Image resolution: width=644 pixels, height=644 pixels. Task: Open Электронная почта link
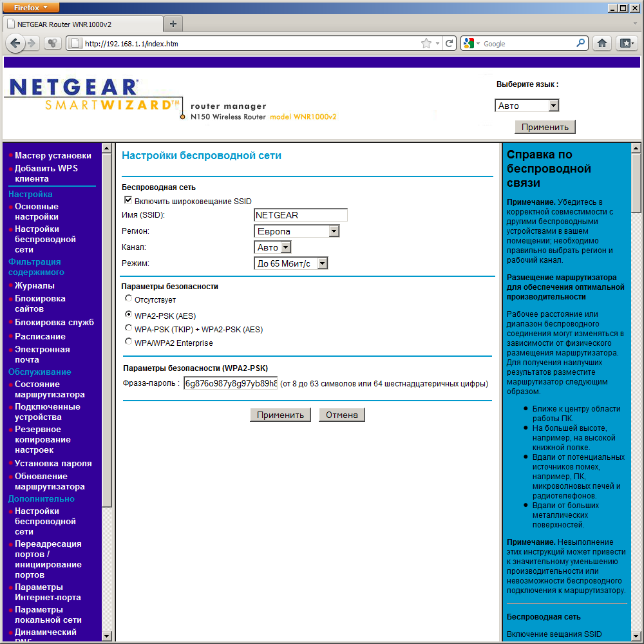pyautogui.click(x=43, y=354)
